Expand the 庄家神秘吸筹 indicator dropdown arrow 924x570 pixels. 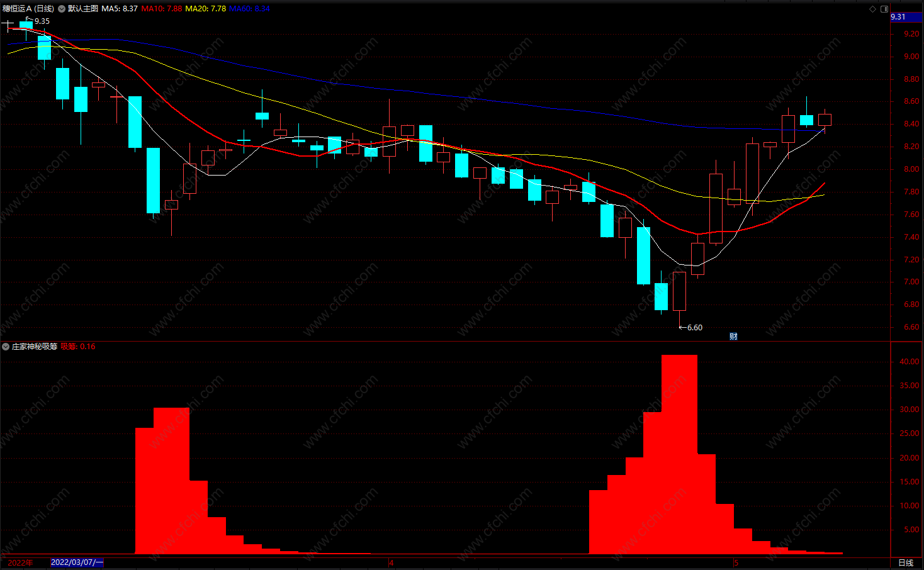click(x=6, y=347)
